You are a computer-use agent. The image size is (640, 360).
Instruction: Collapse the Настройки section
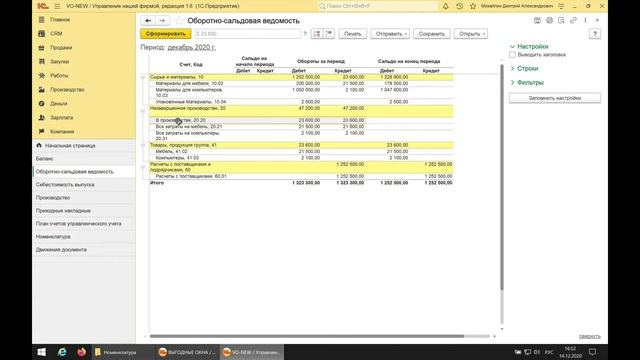[x=513, y=47]
